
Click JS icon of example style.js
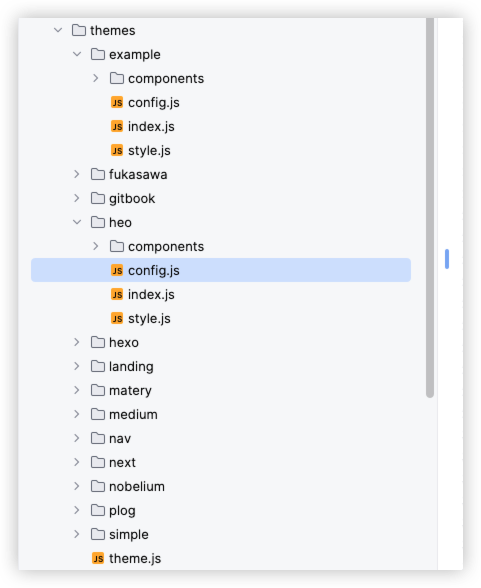click(117, 150)
